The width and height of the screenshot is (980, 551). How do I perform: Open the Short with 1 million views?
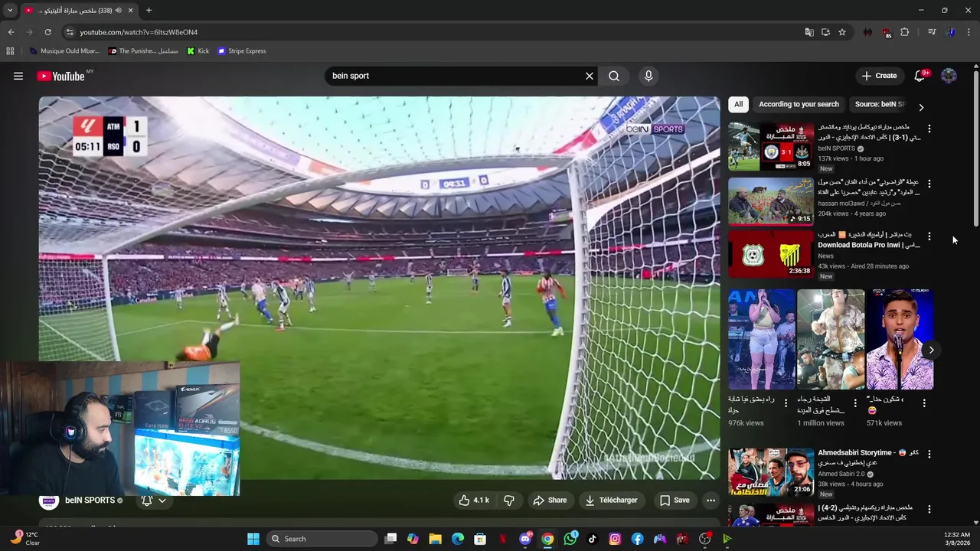[831, 339]
